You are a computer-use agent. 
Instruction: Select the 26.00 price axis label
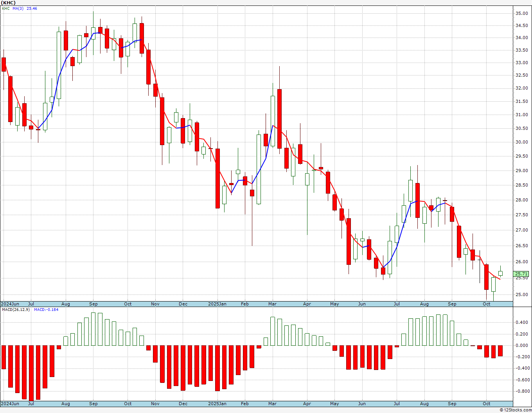pyautogui.click(x=521, y=262)
